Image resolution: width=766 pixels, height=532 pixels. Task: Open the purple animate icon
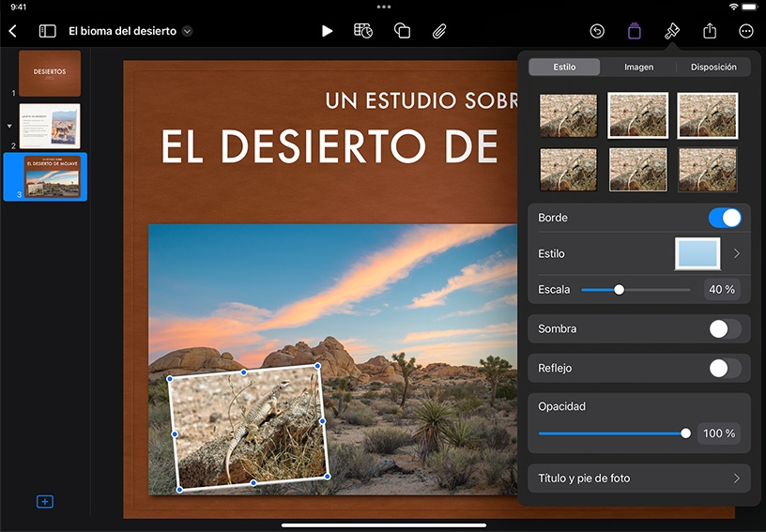tap(634, 31)
